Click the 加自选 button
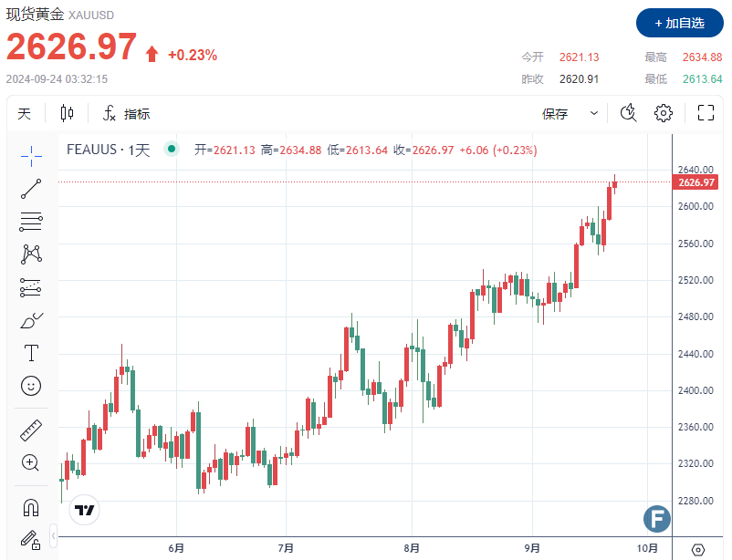732x560 pixels. point(678,23)
